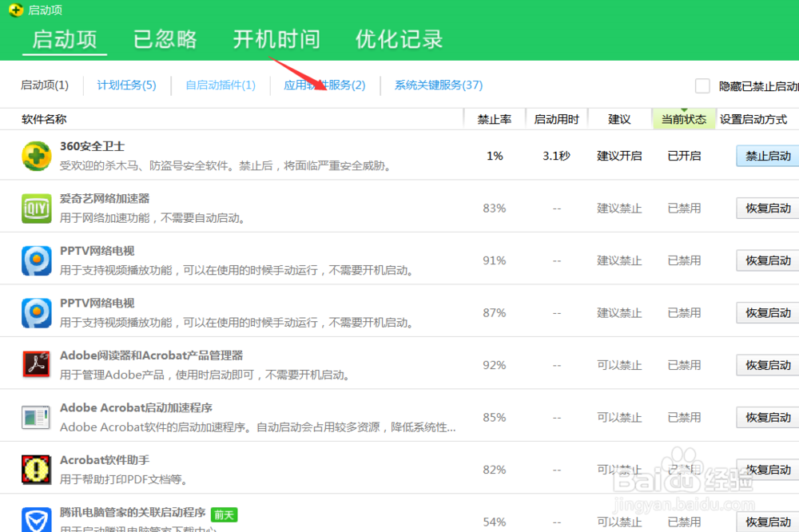
Task: Select the first PPTV网络电视 icon
Action: [x=35, y=260]
